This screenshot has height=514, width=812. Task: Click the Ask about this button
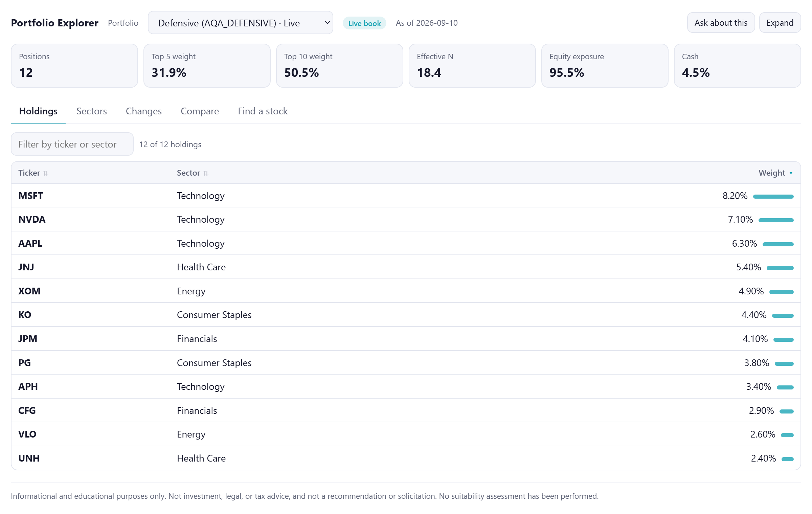coord(721,23)
